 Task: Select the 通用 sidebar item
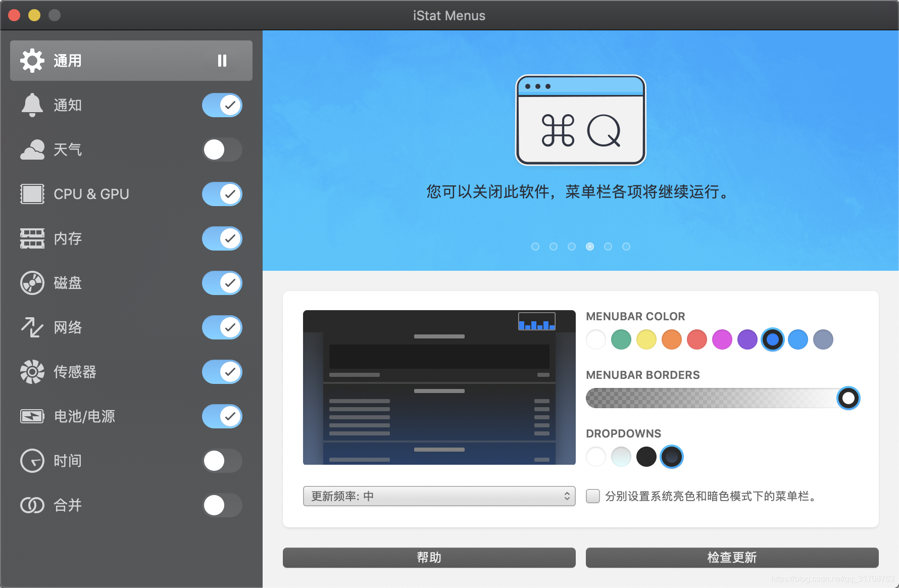coord(131,61)
